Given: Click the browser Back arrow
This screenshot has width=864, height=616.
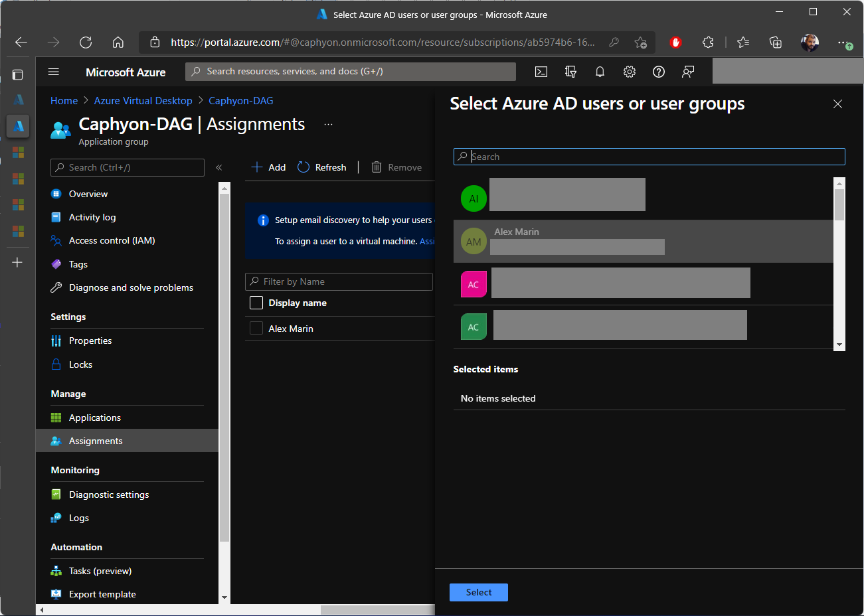Looking at the screenshot, I should pyautogui.click(x=21, y=42).
